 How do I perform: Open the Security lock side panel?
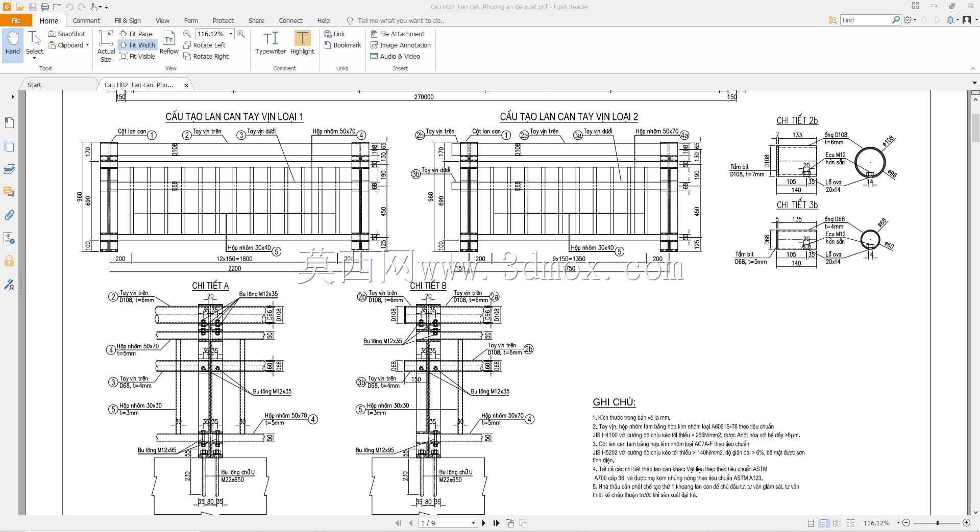click(9, 261)
